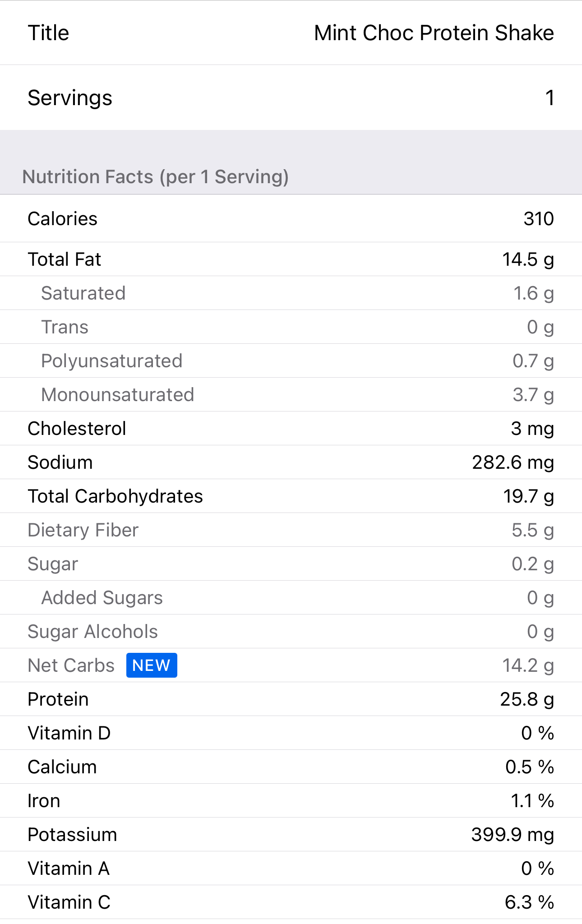Tap the Vitamin C 6.3 % field
Image resolution: width=582 pixels, height=924 pixels.
(x=529, y=902)
